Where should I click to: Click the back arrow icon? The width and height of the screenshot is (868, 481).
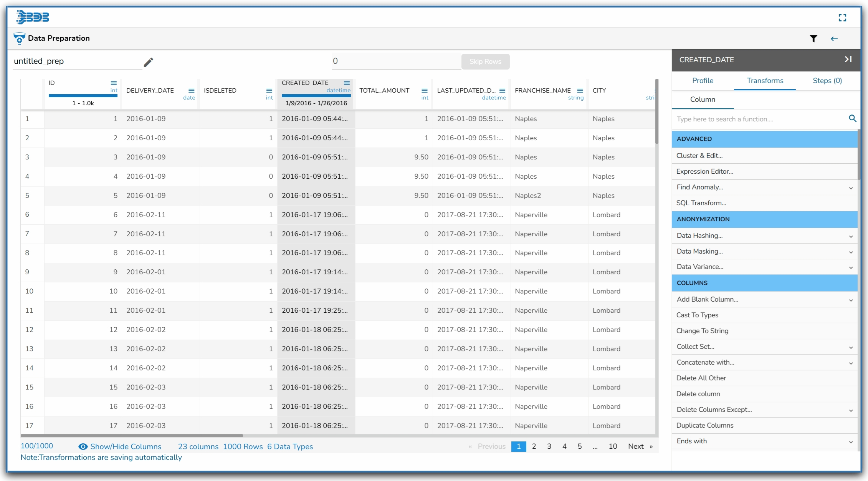click(x=834, y=38)
